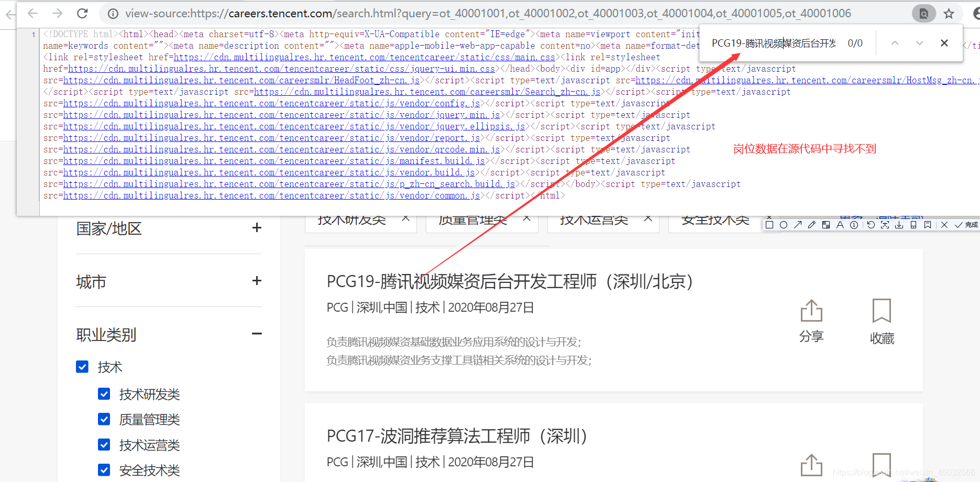980x482 pixels.
Task: Undo the last screenshot annotation
Action: [x=871, y=225]
